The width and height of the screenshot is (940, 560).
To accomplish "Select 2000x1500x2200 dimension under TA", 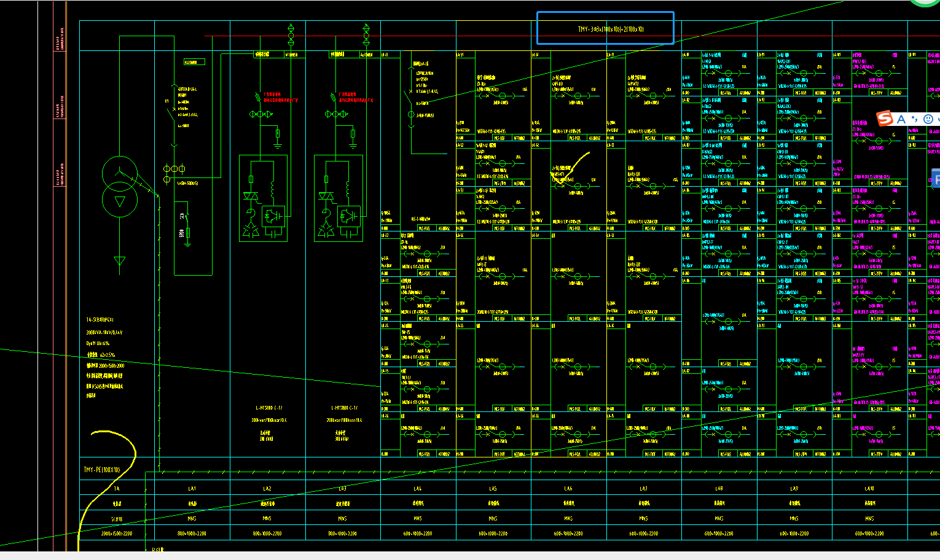I will pos(117,534).
